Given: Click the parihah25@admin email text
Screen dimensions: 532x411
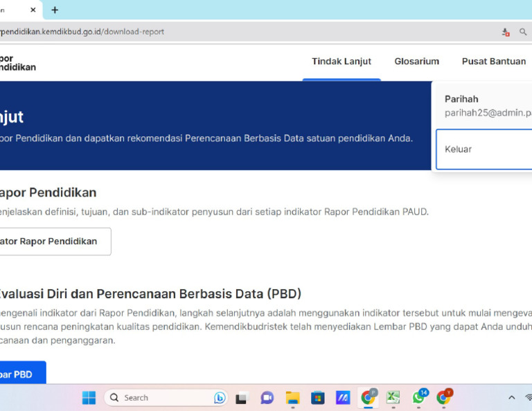Looking at the screenshot, I should (x=488, y=113).
